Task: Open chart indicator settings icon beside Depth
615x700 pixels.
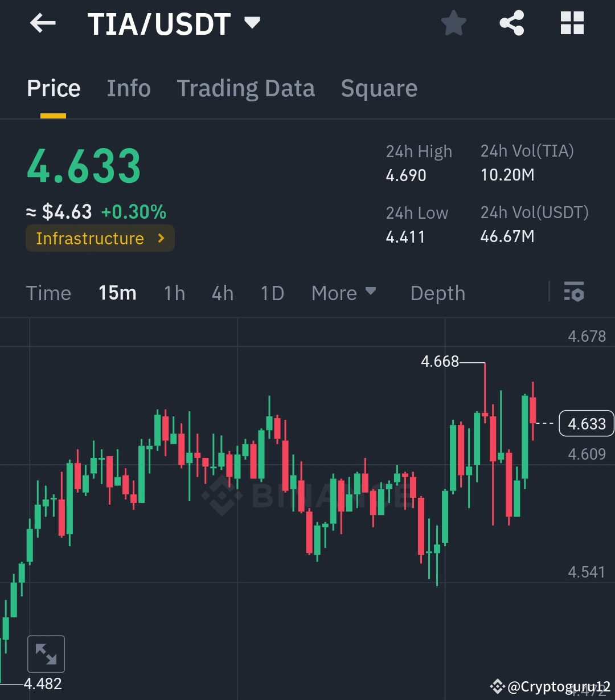Action: [x=574, y=293]
